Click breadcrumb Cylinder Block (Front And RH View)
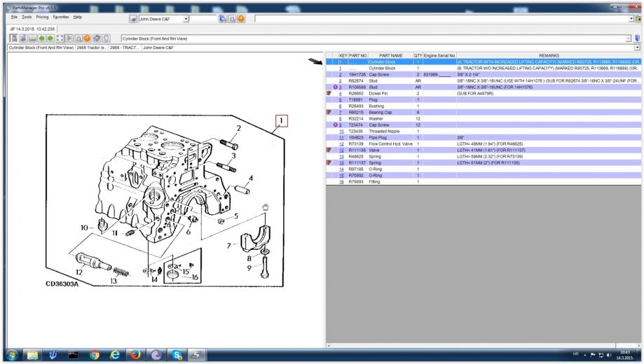 pos(41,48)
